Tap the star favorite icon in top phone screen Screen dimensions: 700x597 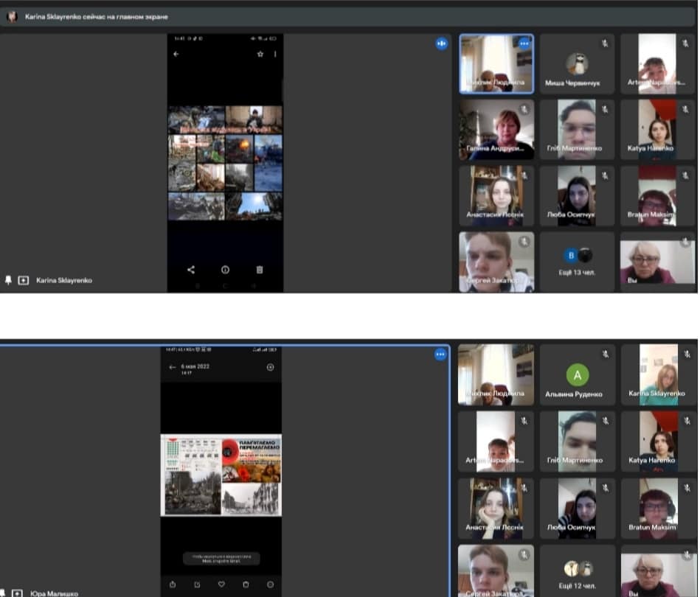pyautogui.click(x=260, y=54)
